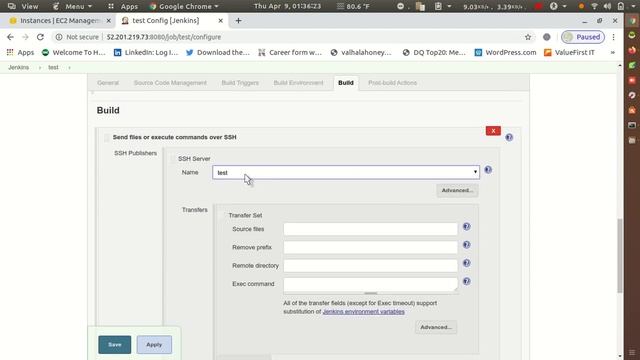Open the Apps bookmarks shortcut
This screenshot has width=640, height=360.
point(20,52)
